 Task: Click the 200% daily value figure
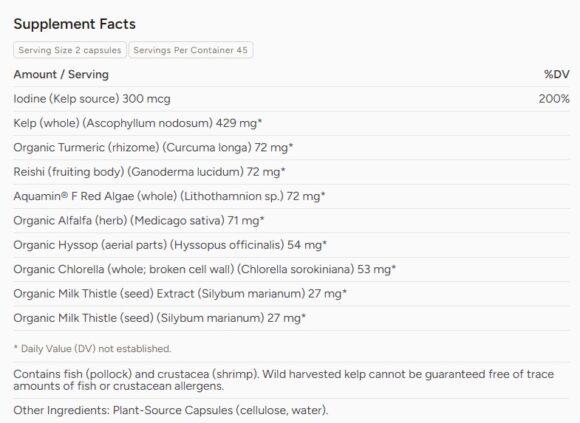554,99
